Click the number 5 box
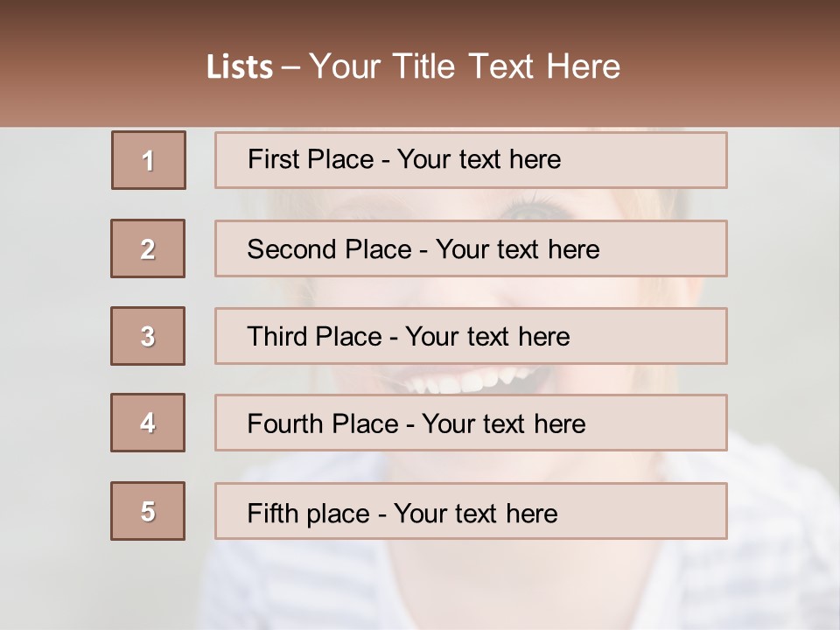This screenshot has height=630, width=840. point(148,511)
